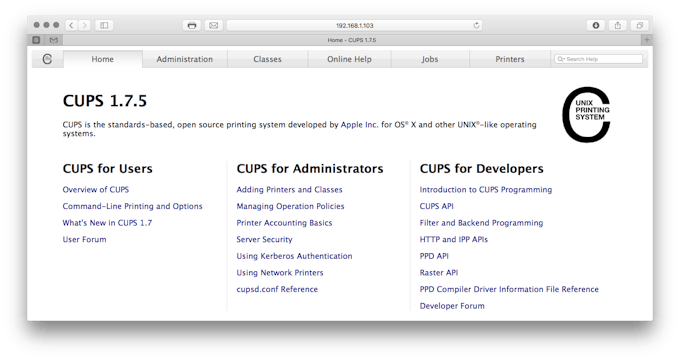
Task: Click the pinned mail tab icon
Action: tap(54, 40)
